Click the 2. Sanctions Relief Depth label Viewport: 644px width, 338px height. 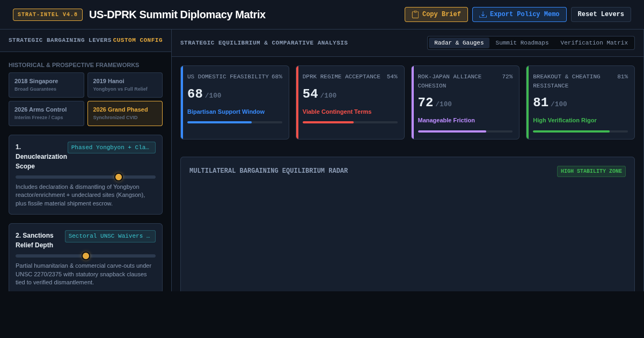[x=34, y=240]
